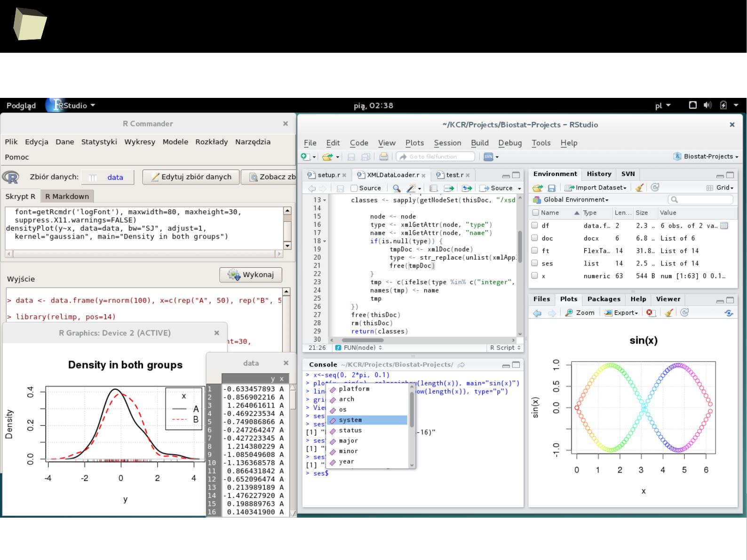The width and height of the screenshot is (747, 560).
Task: Click the Publish icon in Plots pane
Action: point(729,313)
